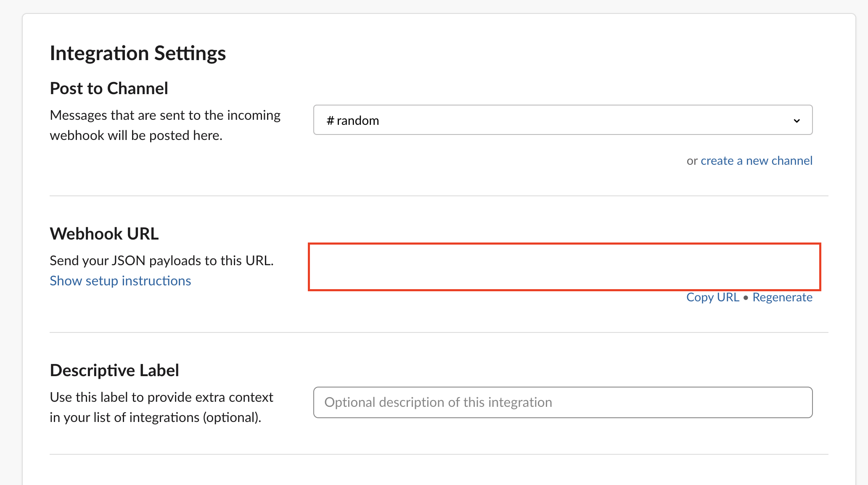The height and width of the screenshot is (485, 868).
Task: Follow the 'create a new channel' link
Action: 756,161
